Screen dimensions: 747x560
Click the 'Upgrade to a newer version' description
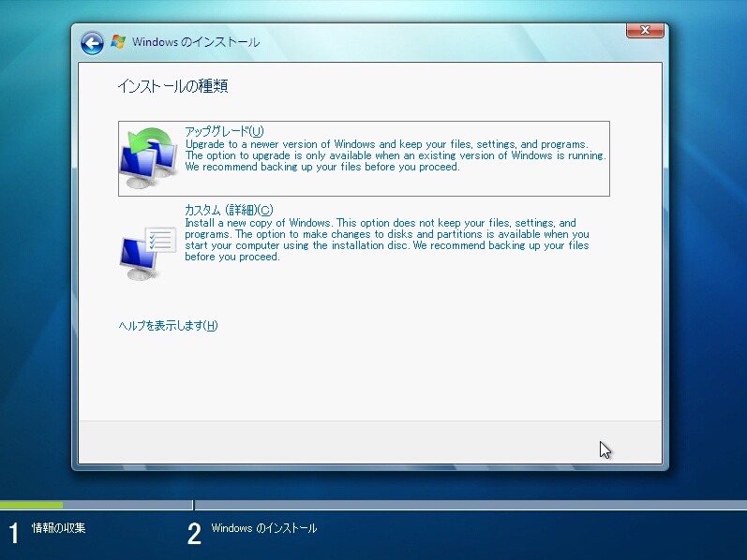[396, 155]
